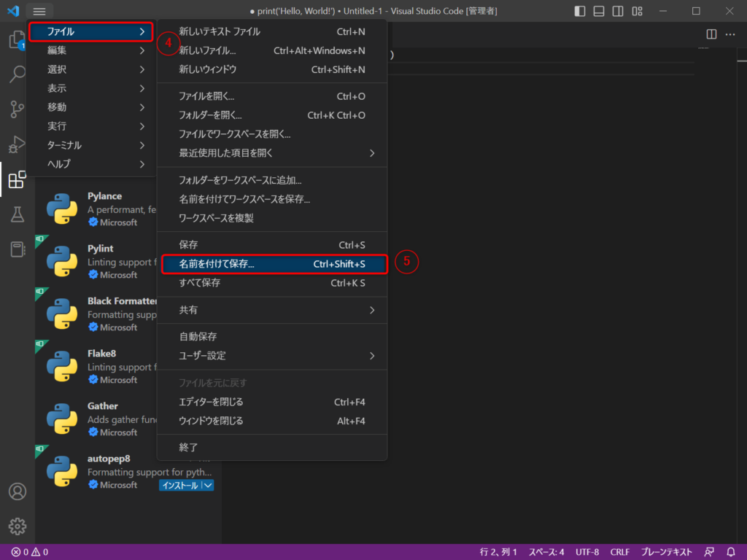Select the Pylance extension icon

pyautogui.click(x=62, y=209)
